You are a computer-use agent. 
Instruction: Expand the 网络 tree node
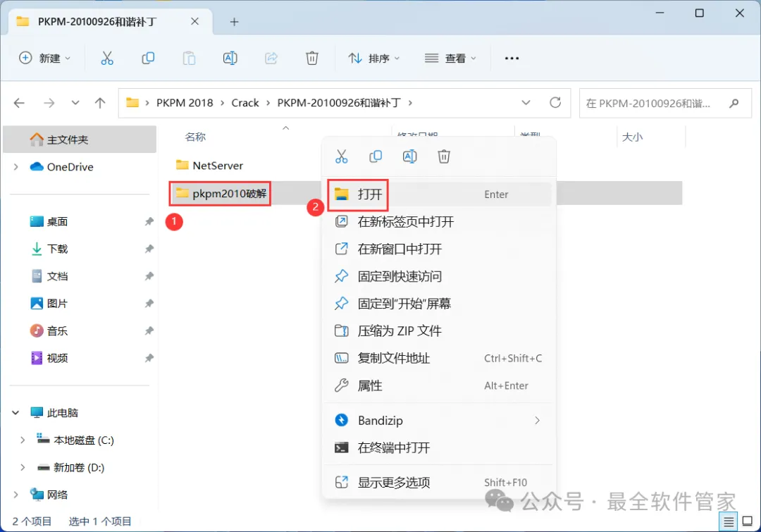[16, 495]
